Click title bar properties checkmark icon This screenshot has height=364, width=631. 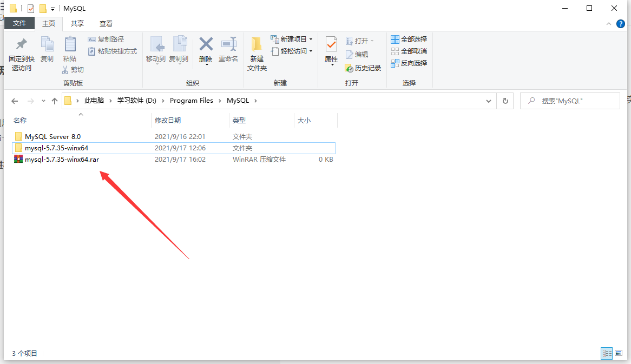31,9
